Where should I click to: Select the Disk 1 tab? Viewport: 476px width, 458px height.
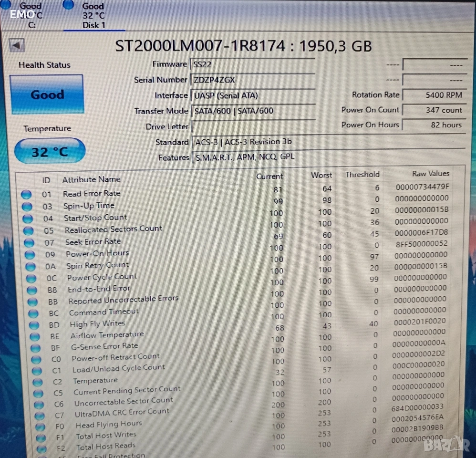click(x=93, y=15)
